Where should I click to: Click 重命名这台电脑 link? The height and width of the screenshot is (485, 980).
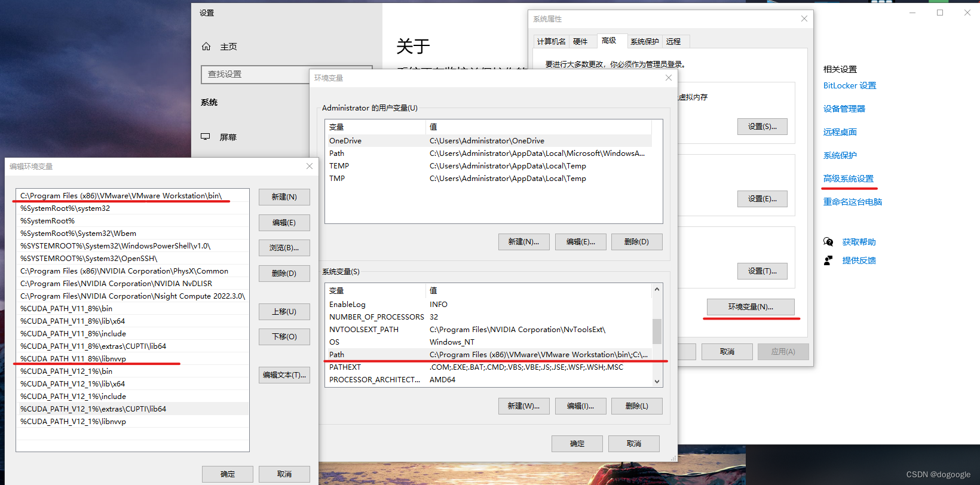point(853,202)
